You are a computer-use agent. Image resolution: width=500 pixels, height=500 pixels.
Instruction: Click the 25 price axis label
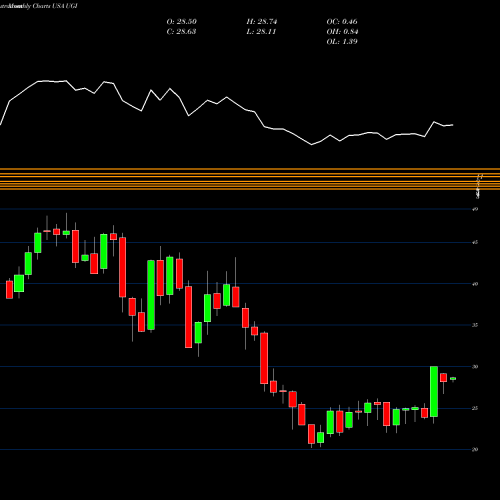475,408
